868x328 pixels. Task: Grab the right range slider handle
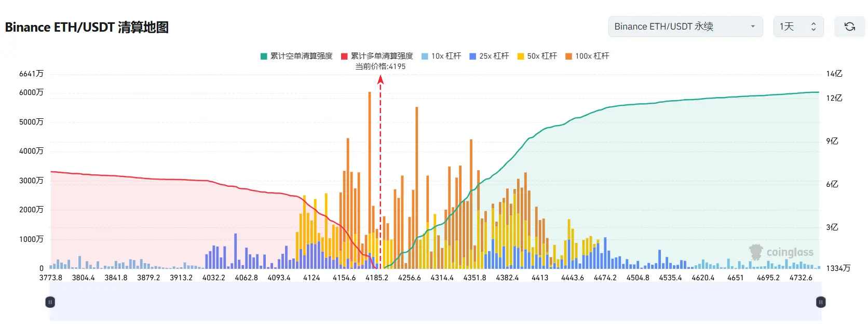(x=821, y=302)
